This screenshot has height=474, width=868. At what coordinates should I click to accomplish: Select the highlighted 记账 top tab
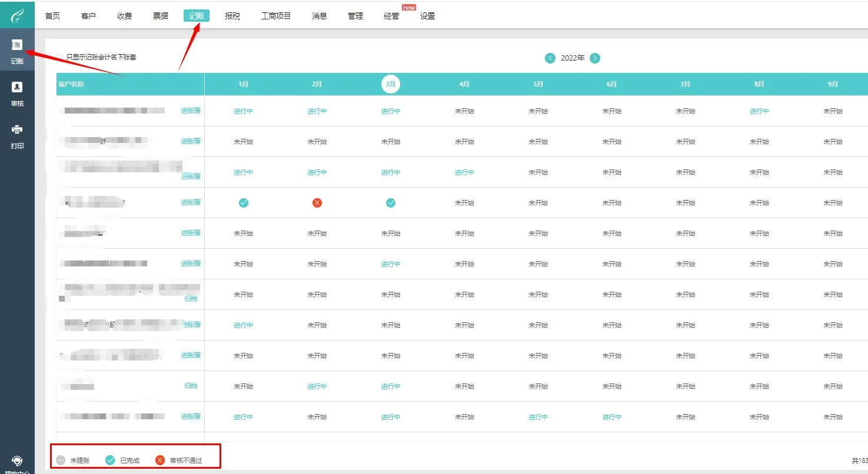click(x=197, y=16)
